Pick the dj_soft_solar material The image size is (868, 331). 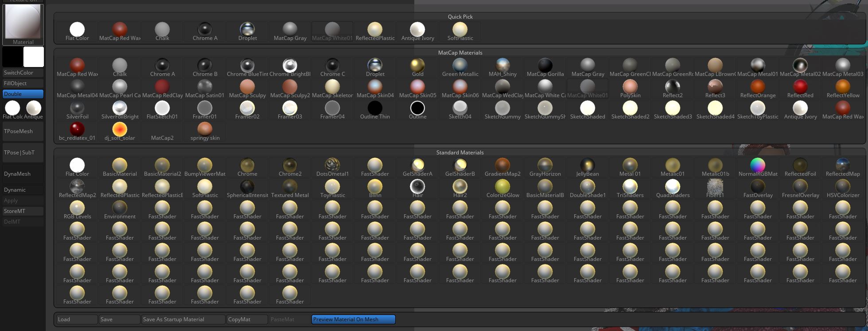coord(120,131)
